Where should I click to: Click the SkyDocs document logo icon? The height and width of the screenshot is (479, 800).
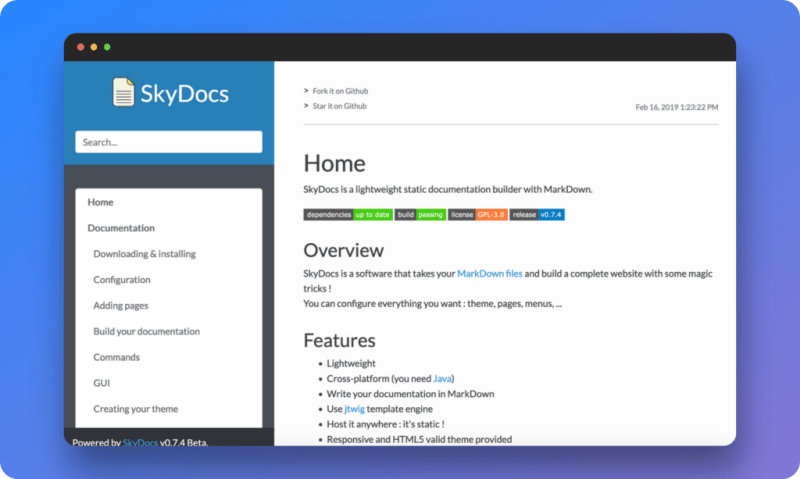(x=123, y=92)
